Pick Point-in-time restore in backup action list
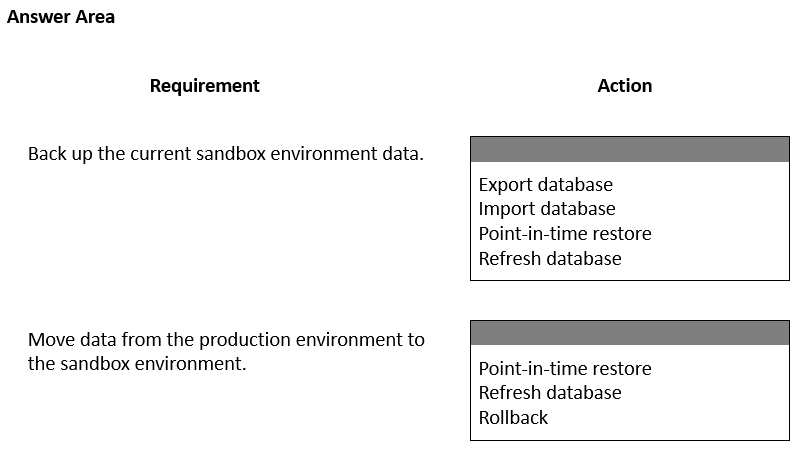Viewport: 800px width, 452px height. click(x=565, y=234)
